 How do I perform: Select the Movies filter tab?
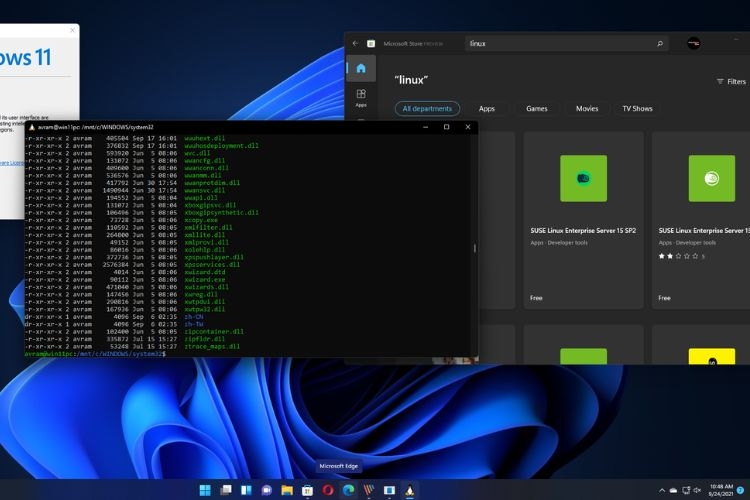[x=587, y=109]
